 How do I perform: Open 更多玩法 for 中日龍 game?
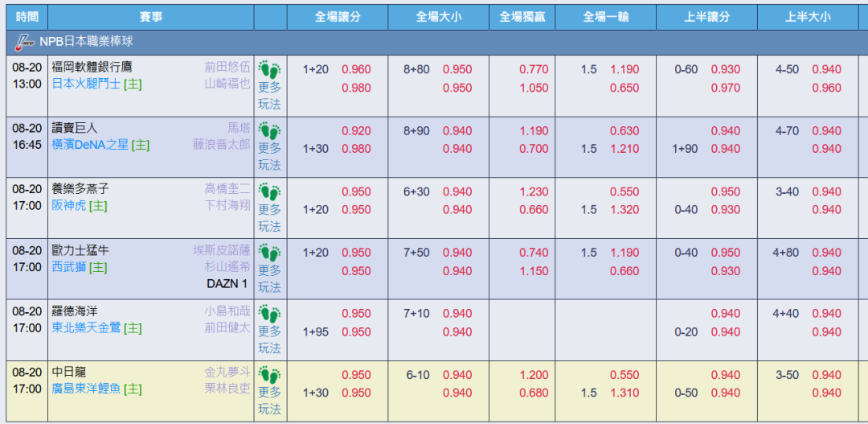[270, 400]
